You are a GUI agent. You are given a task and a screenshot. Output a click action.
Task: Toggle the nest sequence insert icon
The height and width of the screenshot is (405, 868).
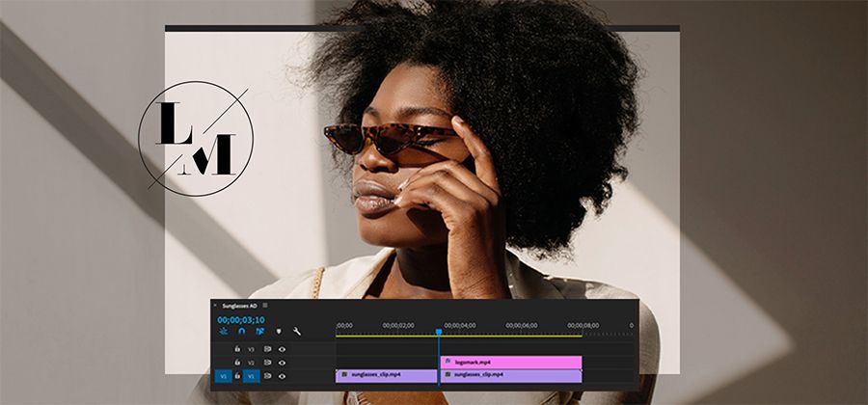pyautogui.click(x=224, y=332)
